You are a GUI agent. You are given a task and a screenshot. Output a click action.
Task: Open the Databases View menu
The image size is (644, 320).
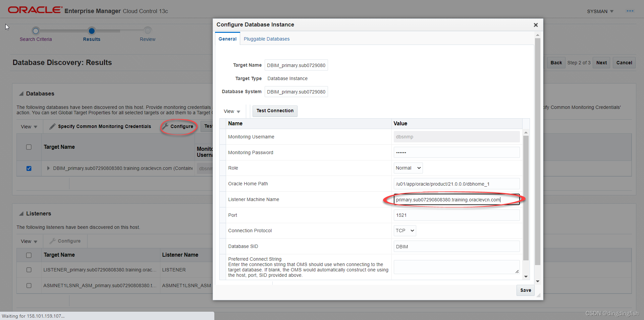click(29, 127)
